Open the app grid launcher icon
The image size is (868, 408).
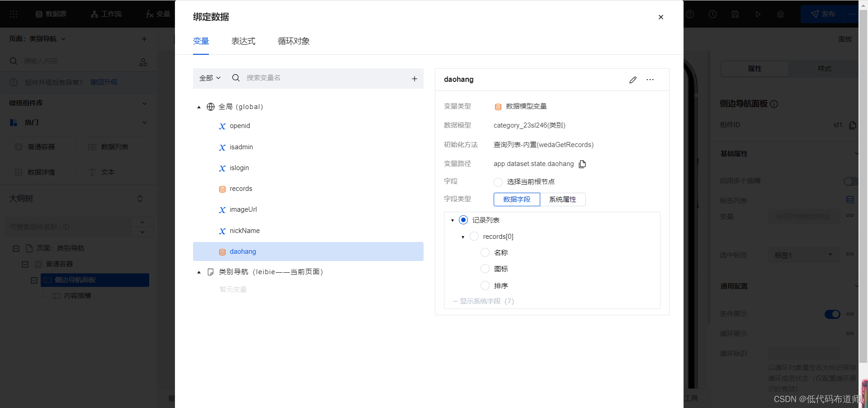(x=14, y=14)
